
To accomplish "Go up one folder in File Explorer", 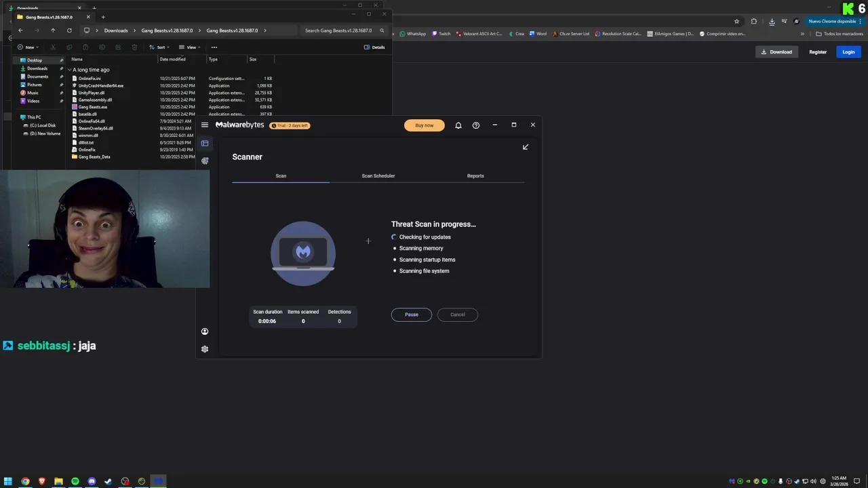I will 53,30.
